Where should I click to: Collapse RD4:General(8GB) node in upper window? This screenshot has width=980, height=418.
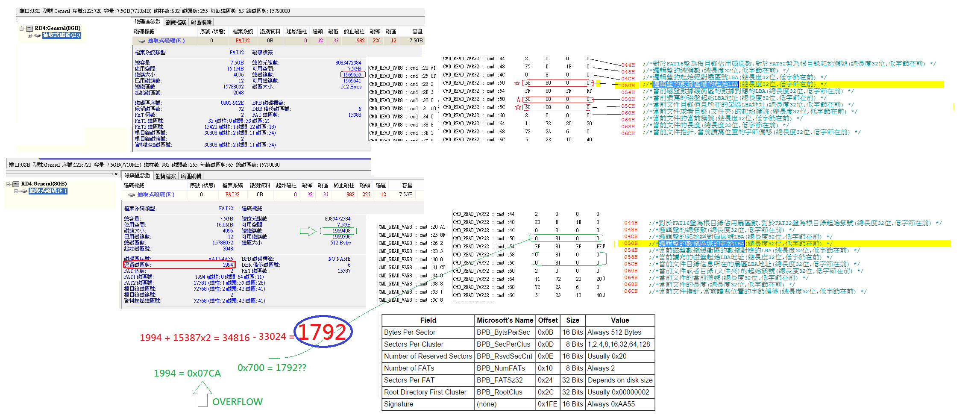[21, 29]
